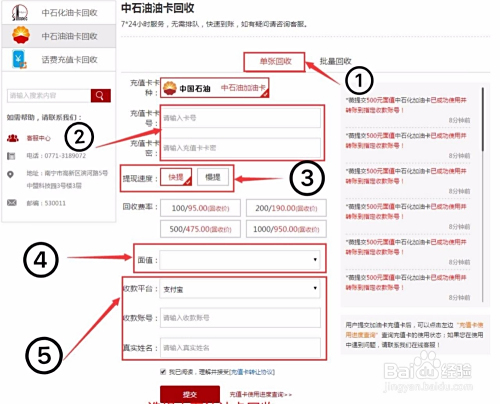Open the 充值卡转让协议 agreement link

click(x=252, y=372)
